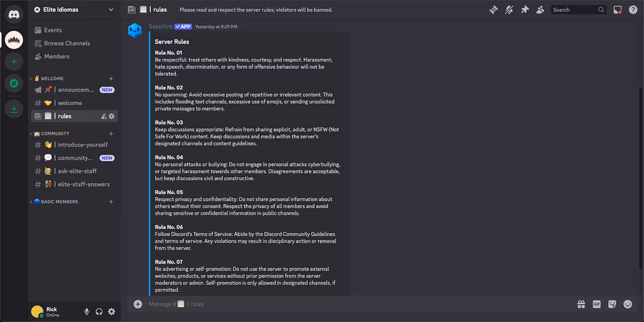Toggle headphone deafen
Viewport: 644px width, 322px height.
[99, 311]
